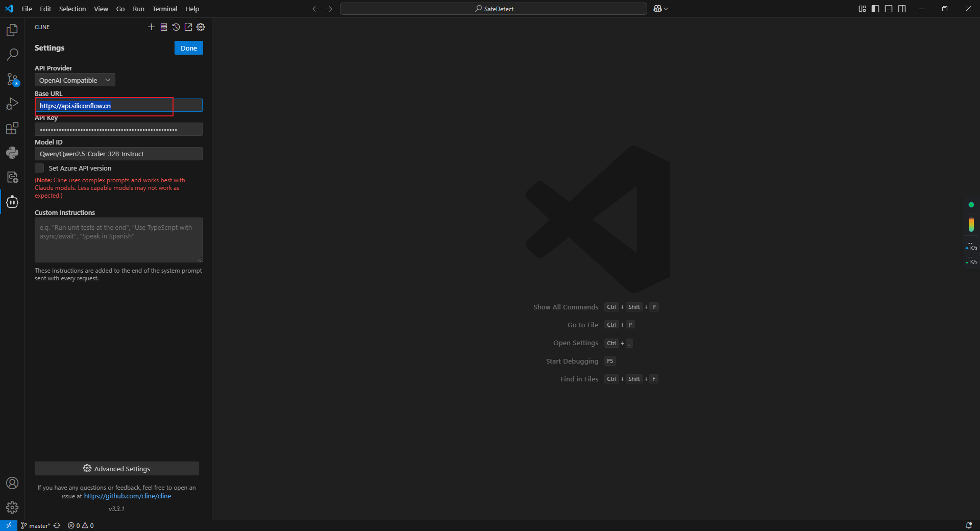Open the Help menu
Screen dimensions: 980x531
192,9
